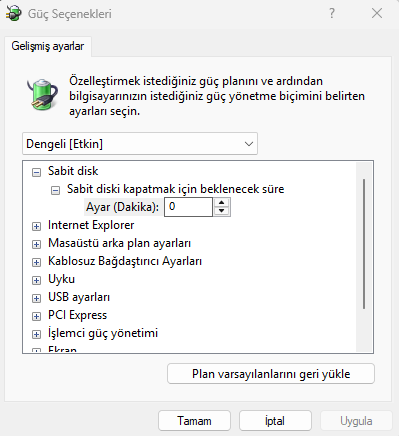
Task: Click the settings tree vertical scrollbar
Action: (364, 244)
